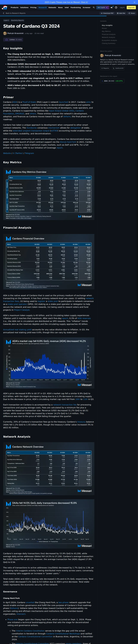Click the ADA market cap chart

49,363
